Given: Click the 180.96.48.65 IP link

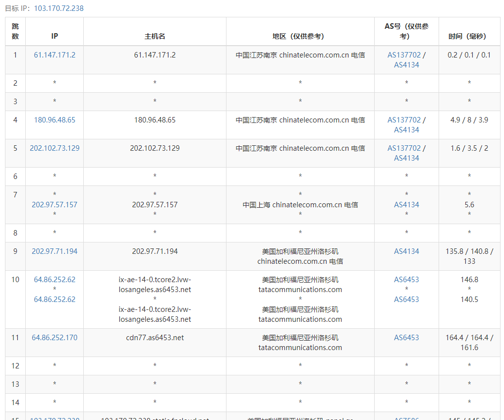Looking at the screenshot, I should tap(55, 120).
